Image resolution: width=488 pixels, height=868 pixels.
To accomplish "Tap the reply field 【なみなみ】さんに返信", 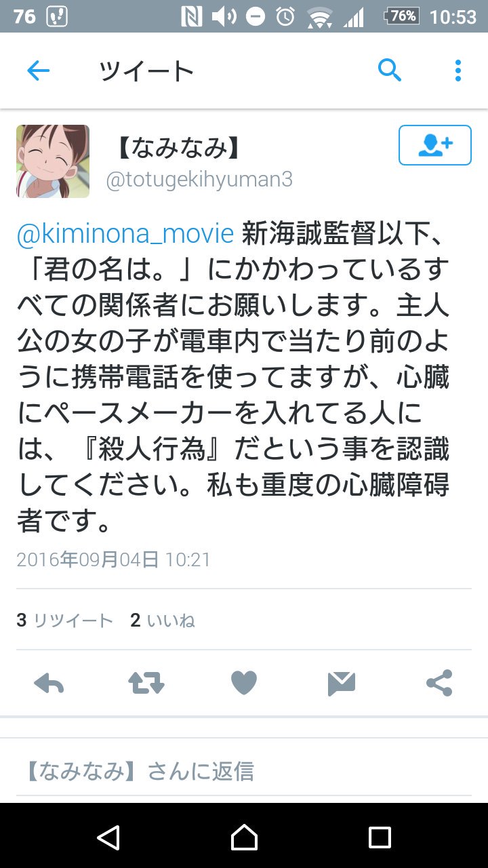I will click(244, 771).
